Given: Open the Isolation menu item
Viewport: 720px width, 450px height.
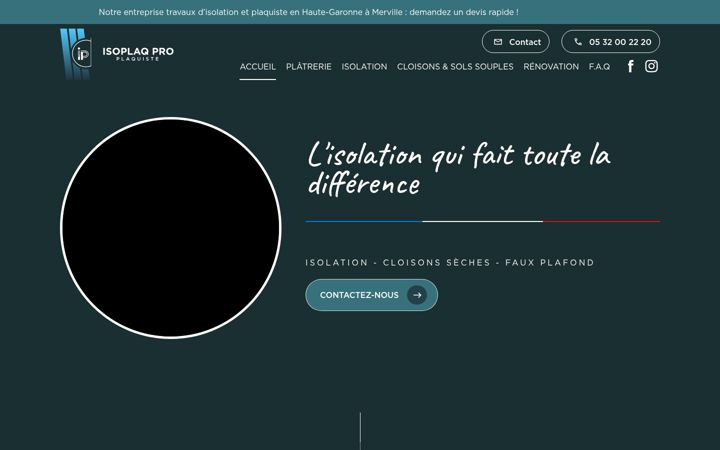Looking at the screenshot, I should point(364,67).
